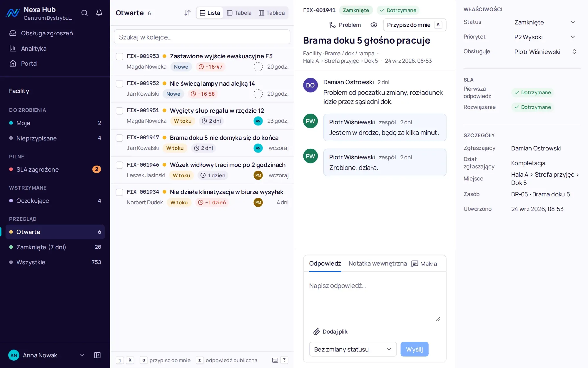Select checkbox for FIX-001952

tap(119, 84)
